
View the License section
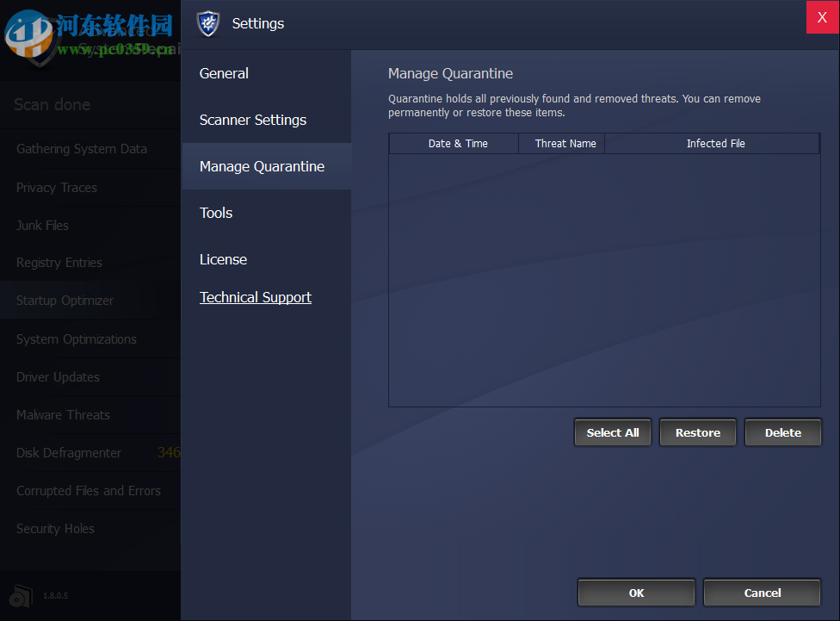coord(223,259)
